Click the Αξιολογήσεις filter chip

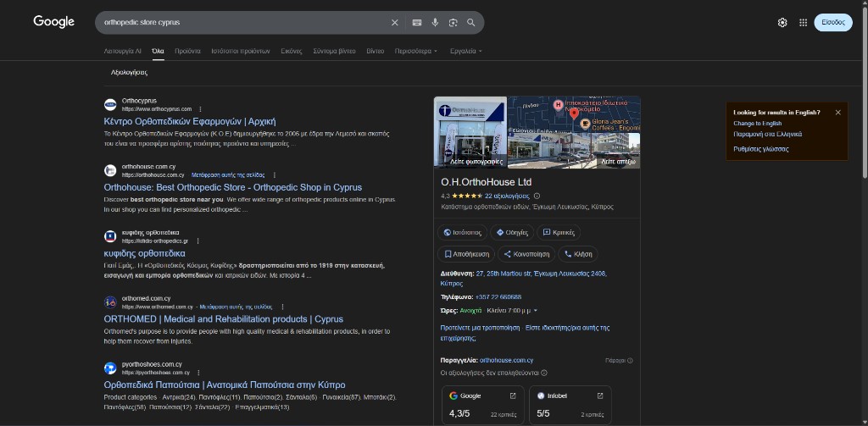(x=129, y=73)
